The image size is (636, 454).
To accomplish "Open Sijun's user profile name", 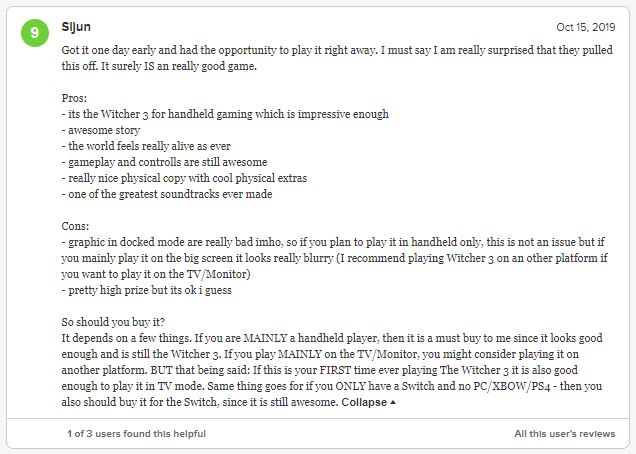I will (x=74, y=26).
